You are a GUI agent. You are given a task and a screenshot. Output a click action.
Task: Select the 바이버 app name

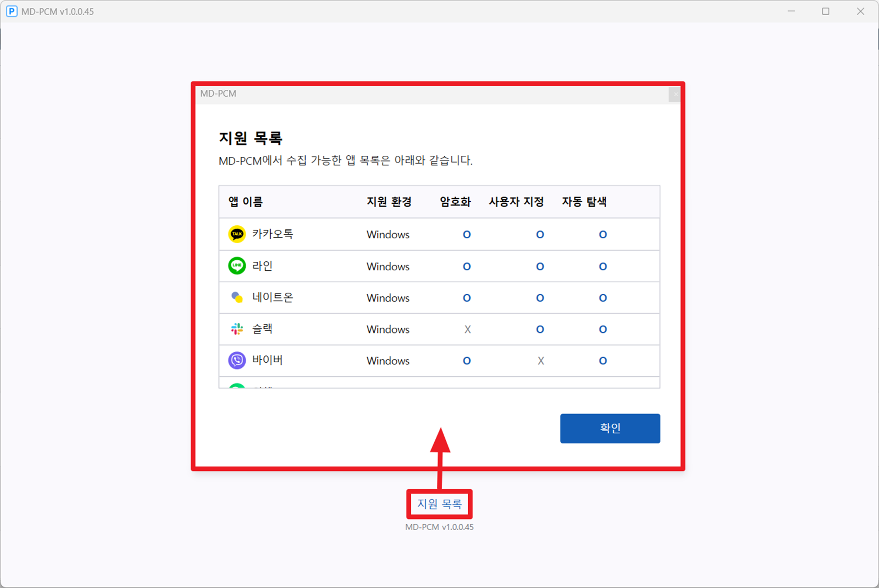[268, 360]
